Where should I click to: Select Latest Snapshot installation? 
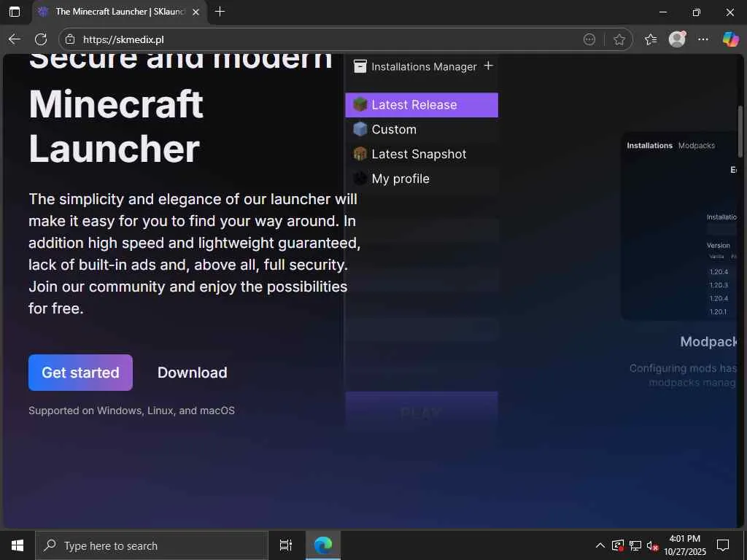[x=422, y=155]
